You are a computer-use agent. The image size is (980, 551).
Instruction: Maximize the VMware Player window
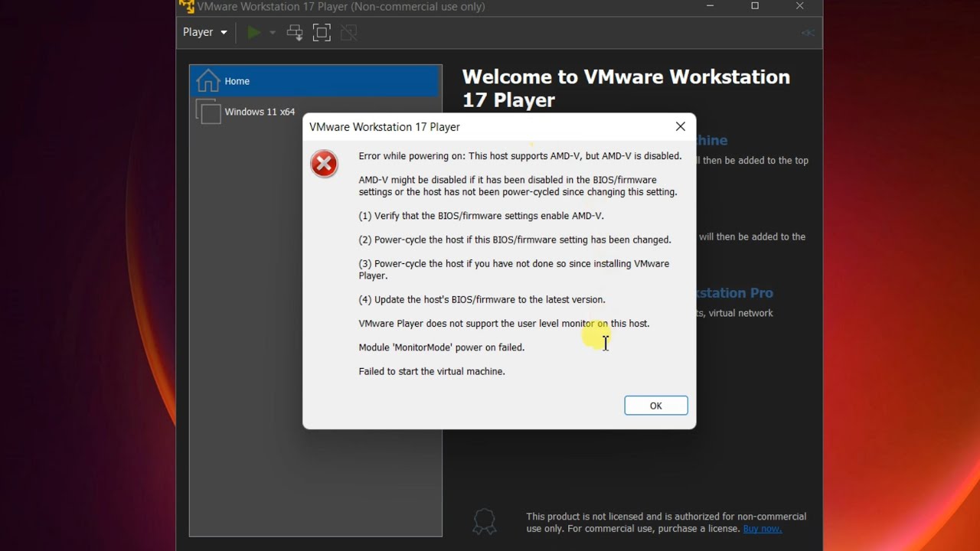pyautogui.click(x=755, y=6)
